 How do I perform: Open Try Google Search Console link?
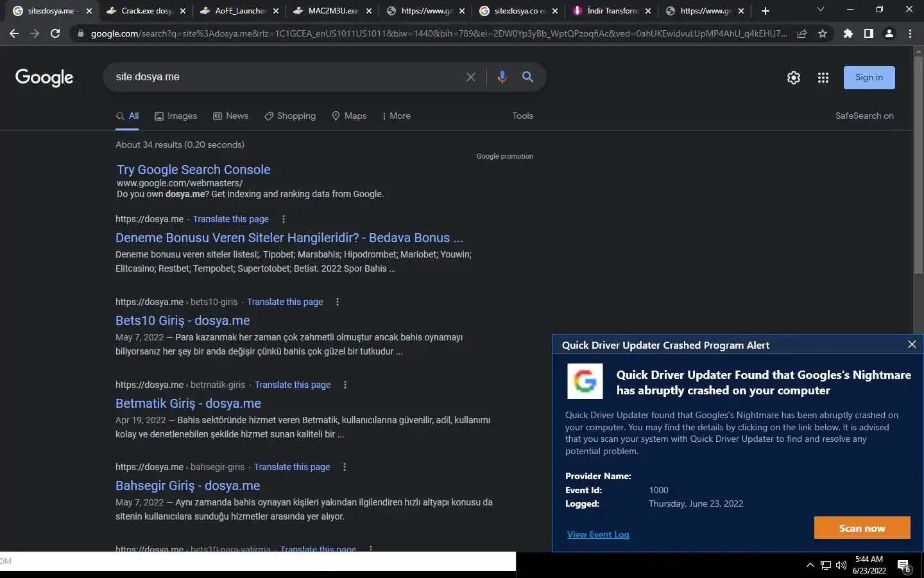click(193, 170)
